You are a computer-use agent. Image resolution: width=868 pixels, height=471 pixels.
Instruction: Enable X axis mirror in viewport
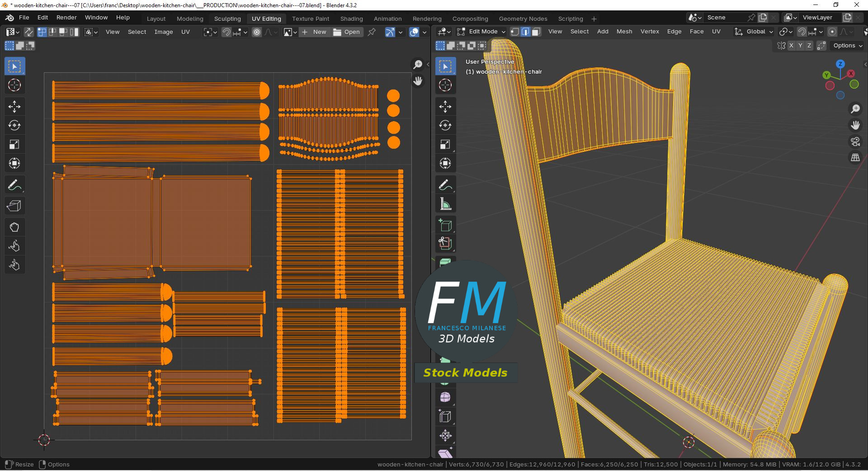[791, 46]
